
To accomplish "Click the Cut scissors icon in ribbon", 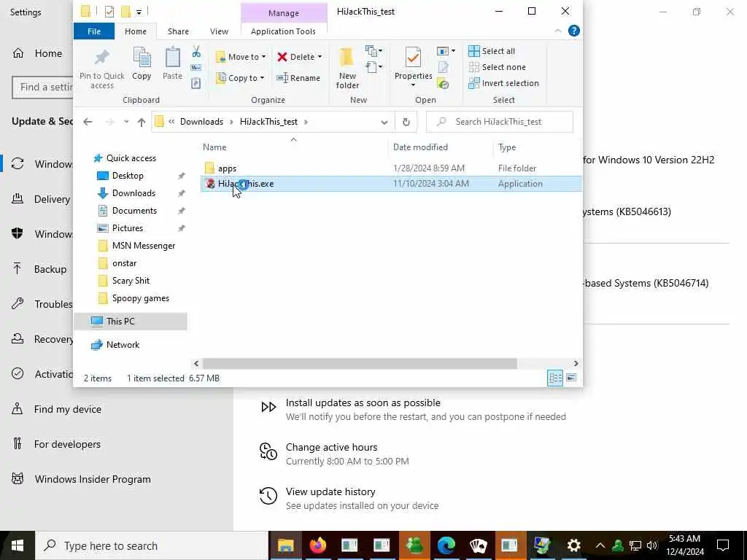I will tap(196, 52).
